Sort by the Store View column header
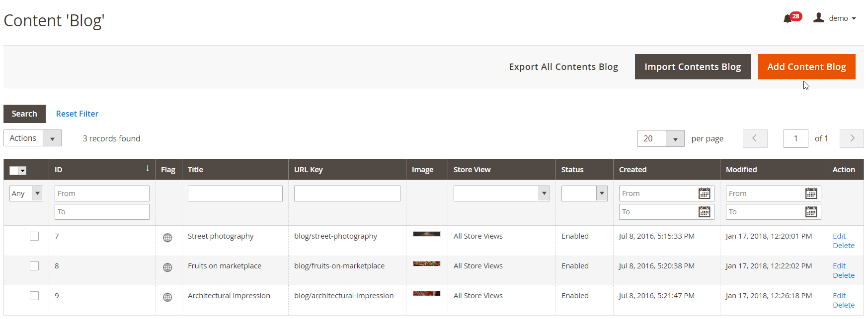Viewport: 868px width, 319px height. click(472, 170)
